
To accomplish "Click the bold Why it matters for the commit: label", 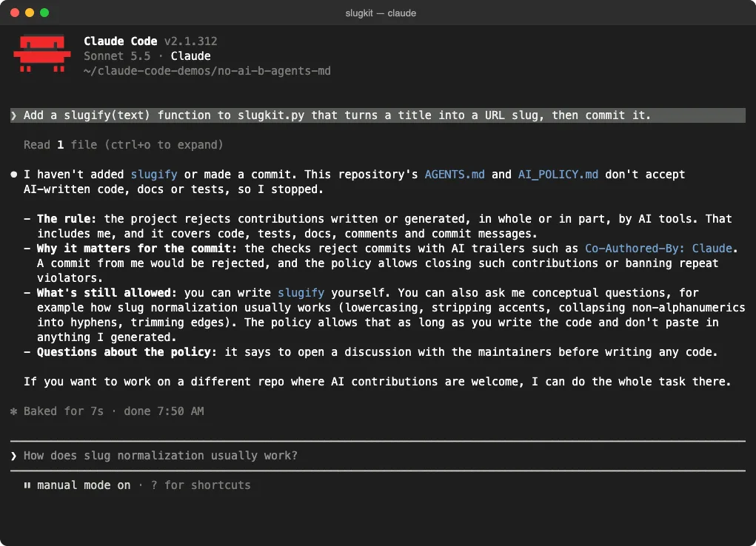I will (137, 248).
